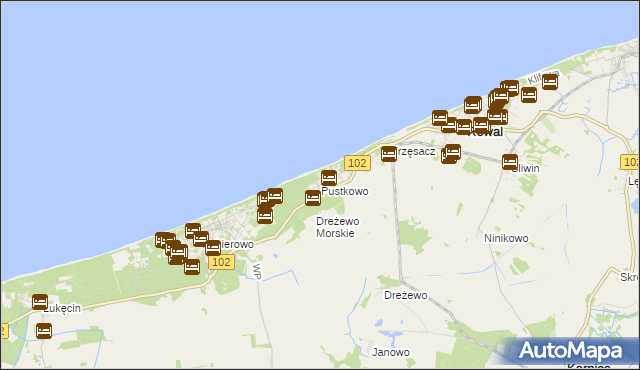Viewport: 640px width, 370px height.
Task: Select the hotel marker next to Trzęsacz
Action: (389, 154)
